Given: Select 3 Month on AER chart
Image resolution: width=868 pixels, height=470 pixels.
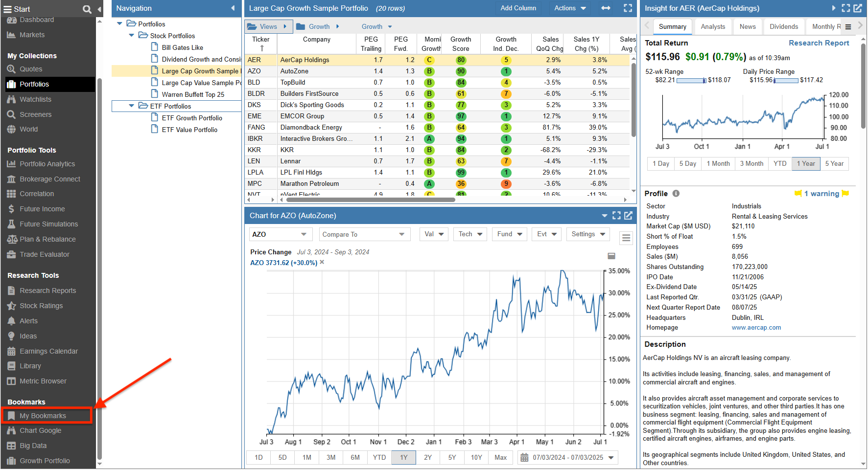Looking at the screenshot, I should (751, 164).
